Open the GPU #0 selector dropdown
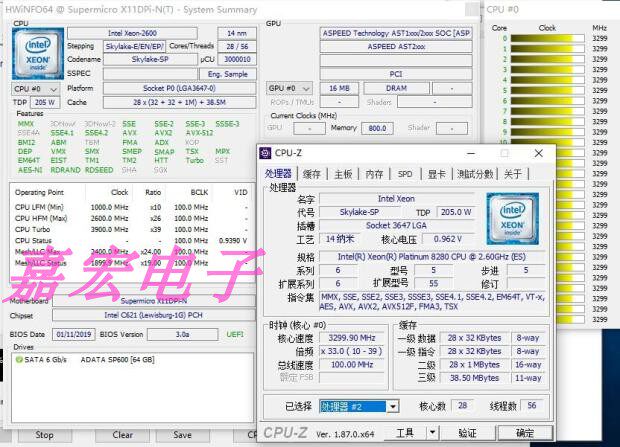 click(289, 88)
